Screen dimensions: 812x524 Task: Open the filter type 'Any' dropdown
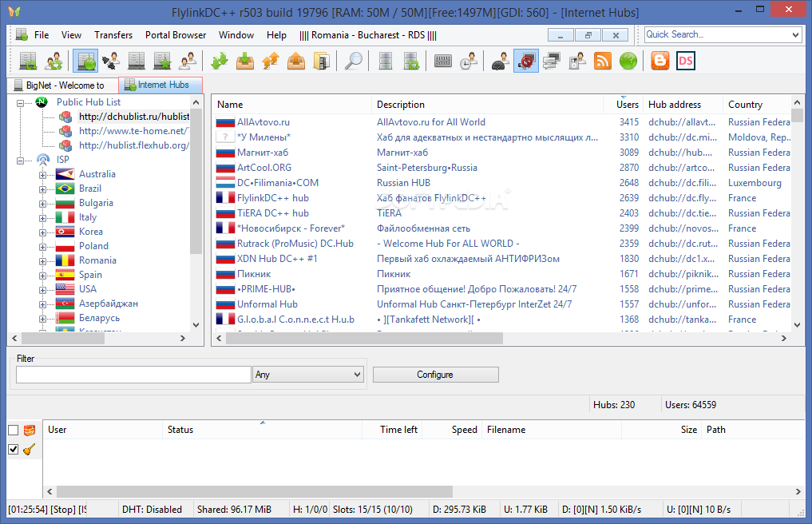coord(307,374)
